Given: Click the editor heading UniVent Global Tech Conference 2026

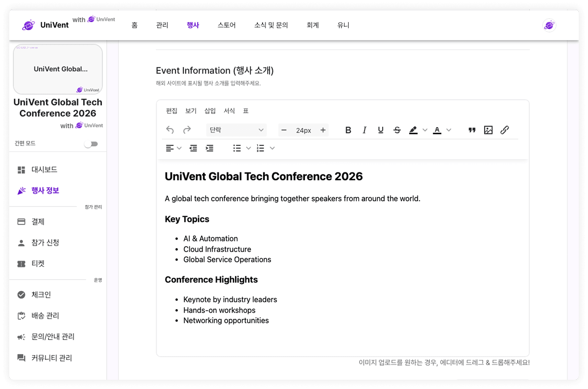Looking at the screenshot, I should [x=264, y=176].
